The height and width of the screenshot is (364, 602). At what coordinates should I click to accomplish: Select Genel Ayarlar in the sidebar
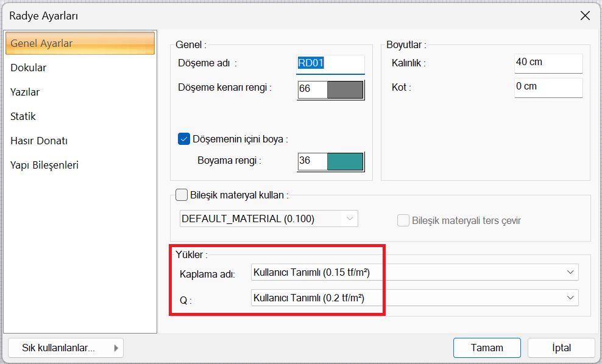pos(79,44)
